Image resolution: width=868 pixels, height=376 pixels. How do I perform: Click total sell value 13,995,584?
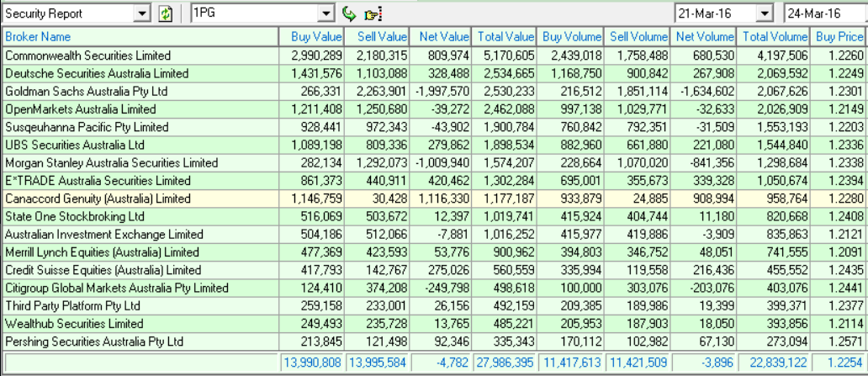tap(378, 363)
